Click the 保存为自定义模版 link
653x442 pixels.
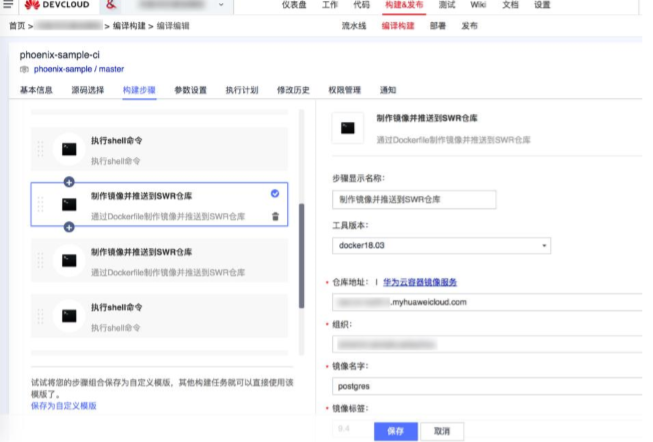[x=64, y=406]
